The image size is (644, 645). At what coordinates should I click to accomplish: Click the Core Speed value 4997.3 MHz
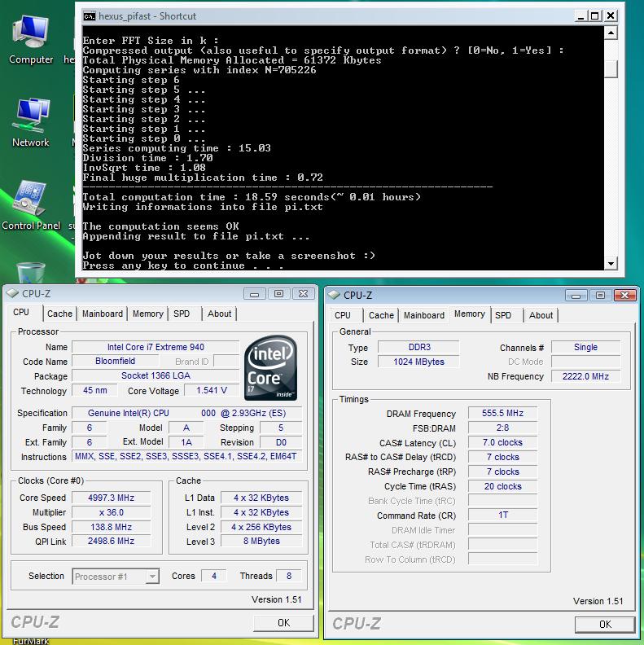(111, 498)
